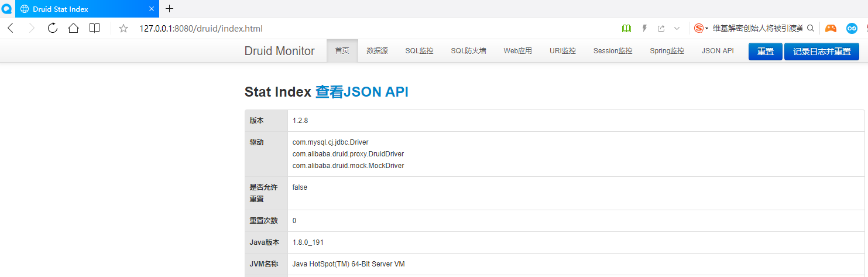The width and height of the screenshot is (868, 277).
Task: Click the Java版本 row label
Action: tap(265, 242)
